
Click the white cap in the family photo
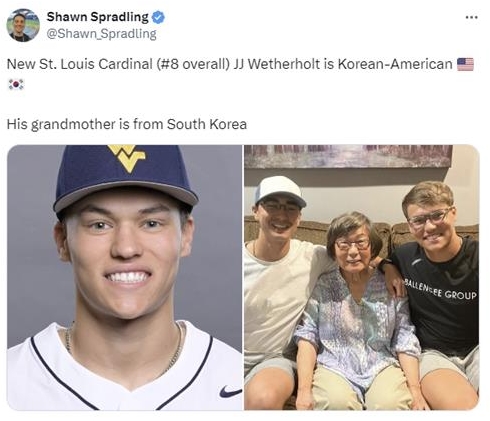click(x=280, y=190)
